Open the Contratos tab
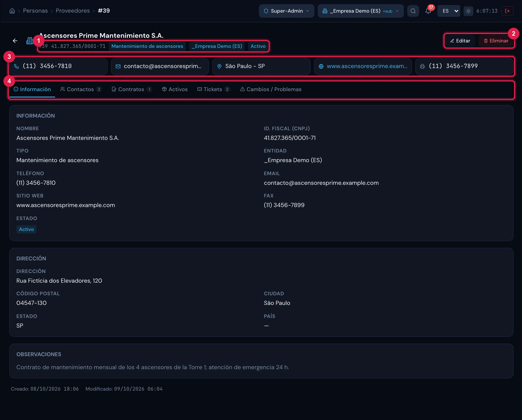Viewport: 522px width, 420px height. [x=132, y=89]
